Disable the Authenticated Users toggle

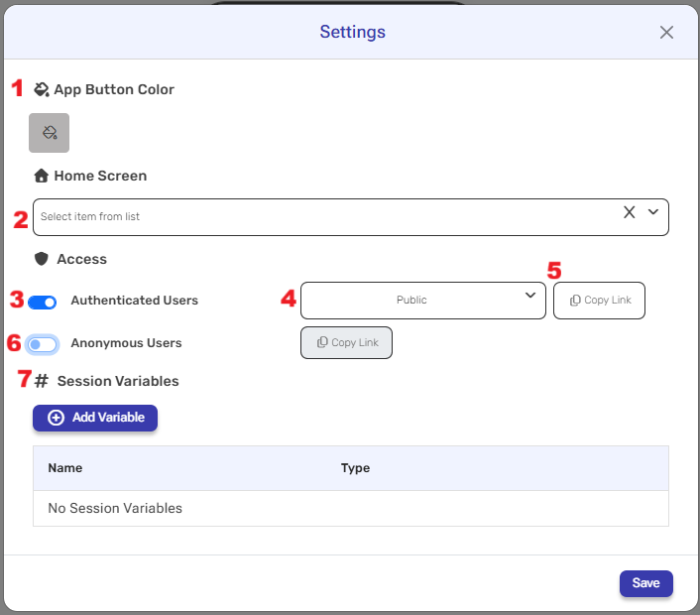[43, 302]
